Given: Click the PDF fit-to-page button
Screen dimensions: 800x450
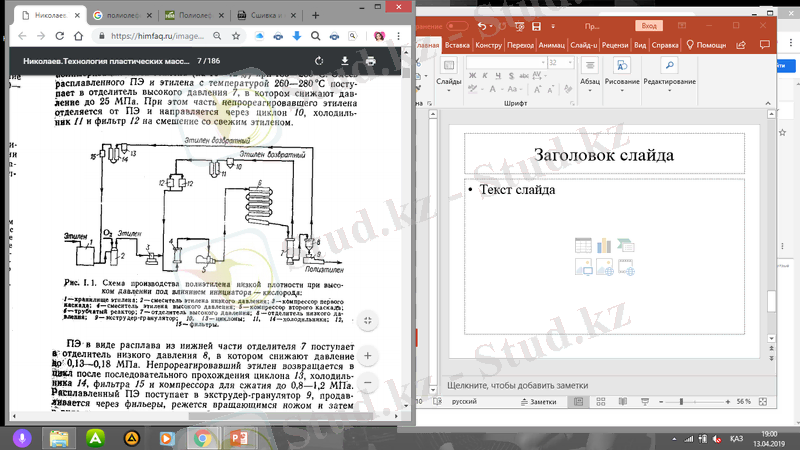Looking at the screenshot, I should (x=368, y=319).
